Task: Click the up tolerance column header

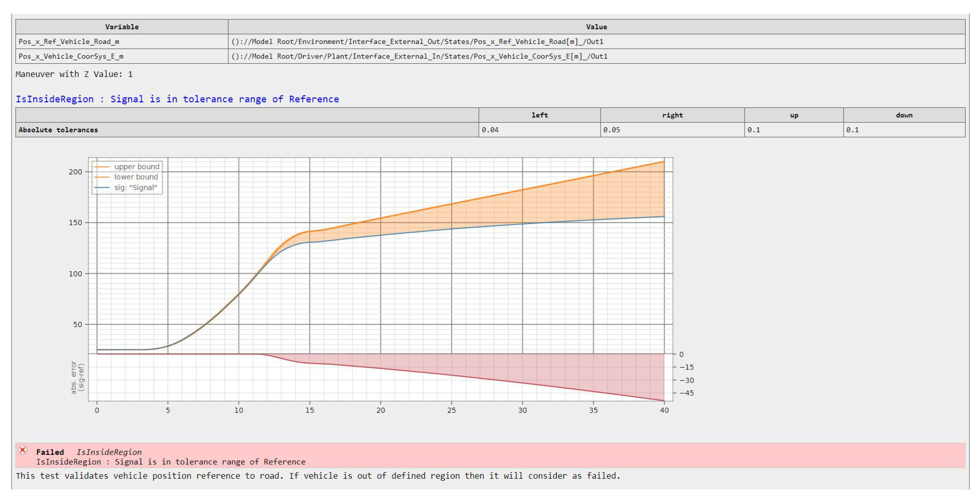Action: [794, 116]
